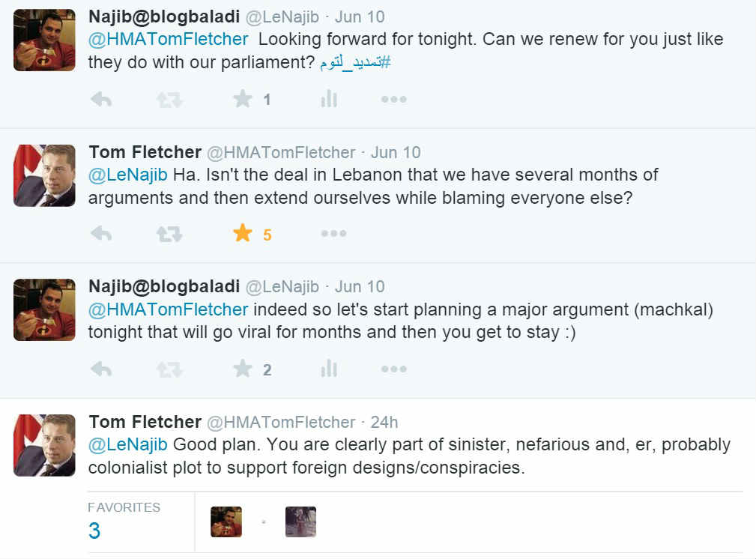Reply to Najib's machkal tweet
Image resolution: width=756 pixels, height=559 pixels.
point(101,369)
